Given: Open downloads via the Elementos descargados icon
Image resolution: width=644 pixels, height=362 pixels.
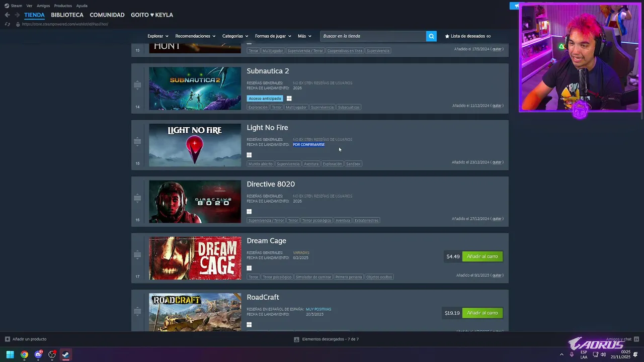Looking at the screenshot, I should click(x=296, y=339).
